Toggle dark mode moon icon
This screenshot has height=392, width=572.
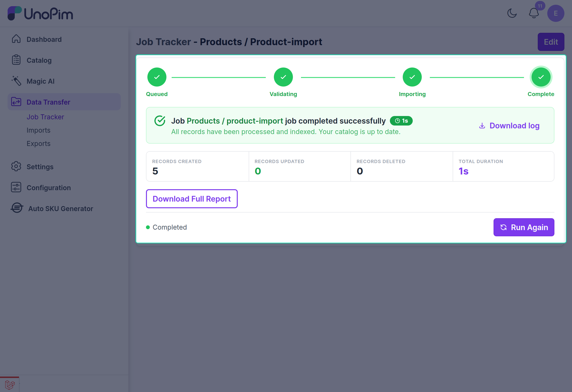[512, 13]
